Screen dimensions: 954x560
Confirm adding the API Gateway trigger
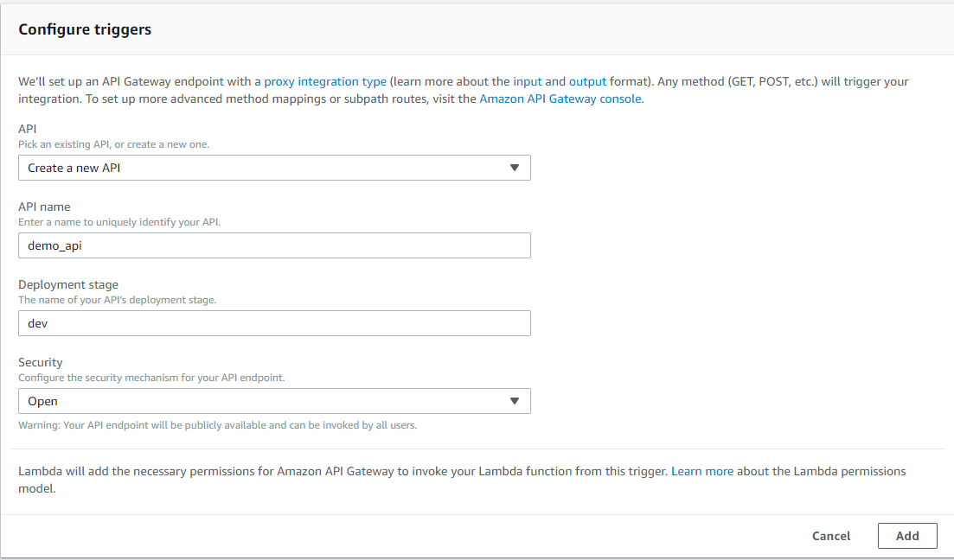[x=907, y=536]
